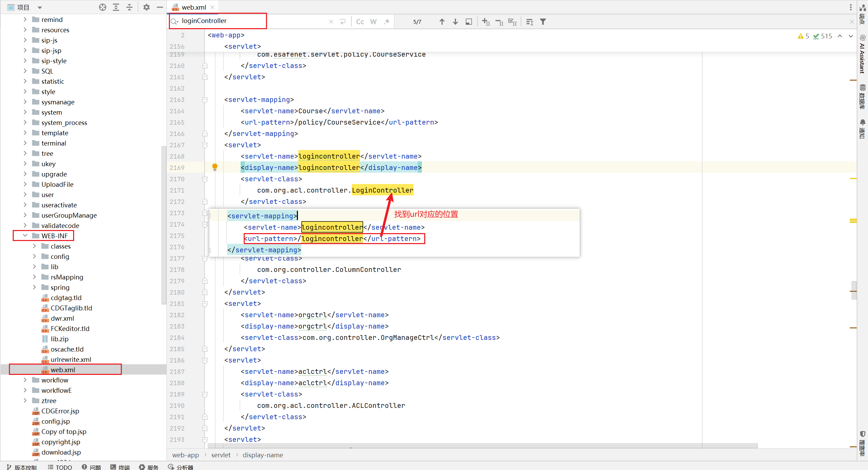Click the editor vertical scrollbar thumb
The height and width of the screenshot is (470, 868).
[x=854, y=290]
